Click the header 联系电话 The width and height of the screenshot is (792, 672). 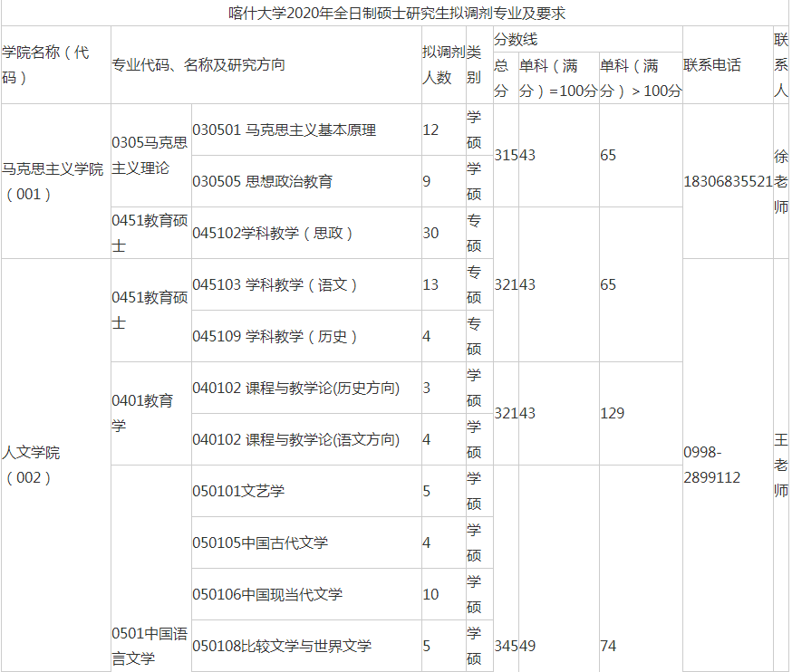pos(712,65)
